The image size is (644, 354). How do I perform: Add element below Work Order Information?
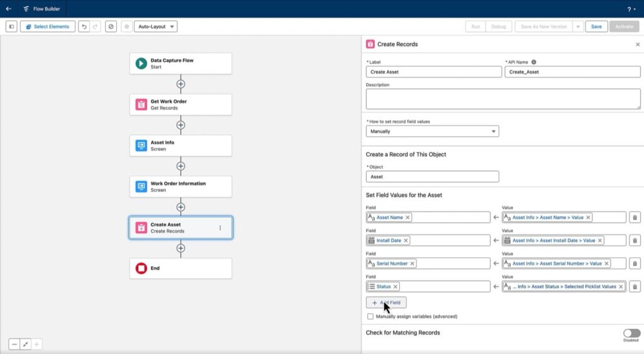[x=180, y=207]
